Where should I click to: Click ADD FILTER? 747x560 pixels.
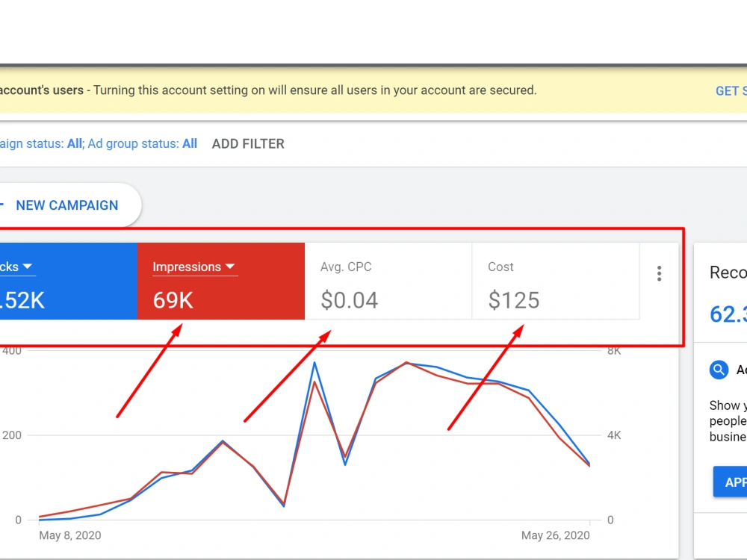click(248, 144)
